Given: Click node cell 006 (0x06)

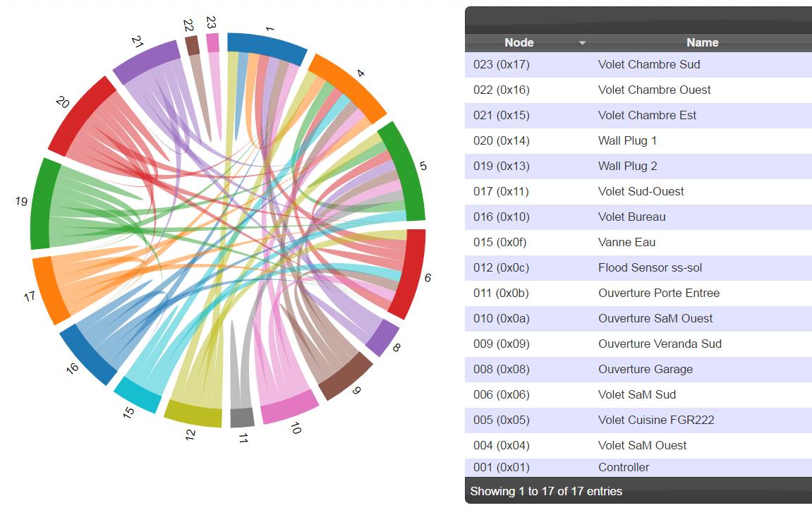Looking at the screenshot, I should point(502,394).
